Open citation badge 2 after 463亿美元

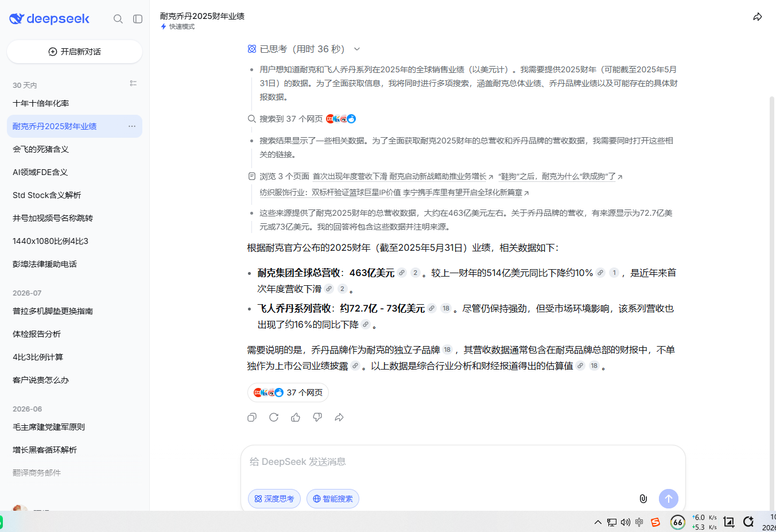(x=416, y=273)
